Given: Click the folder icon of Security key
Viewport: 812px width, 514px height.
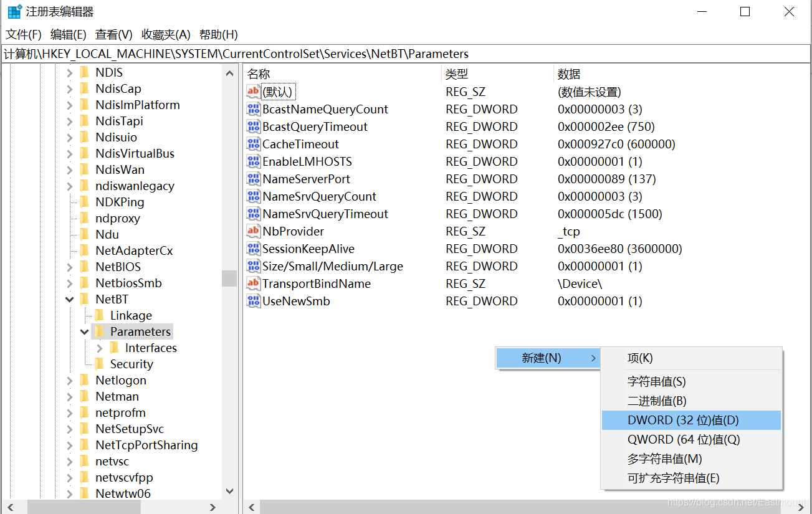Looking at the screenshot, I should 100,364.
